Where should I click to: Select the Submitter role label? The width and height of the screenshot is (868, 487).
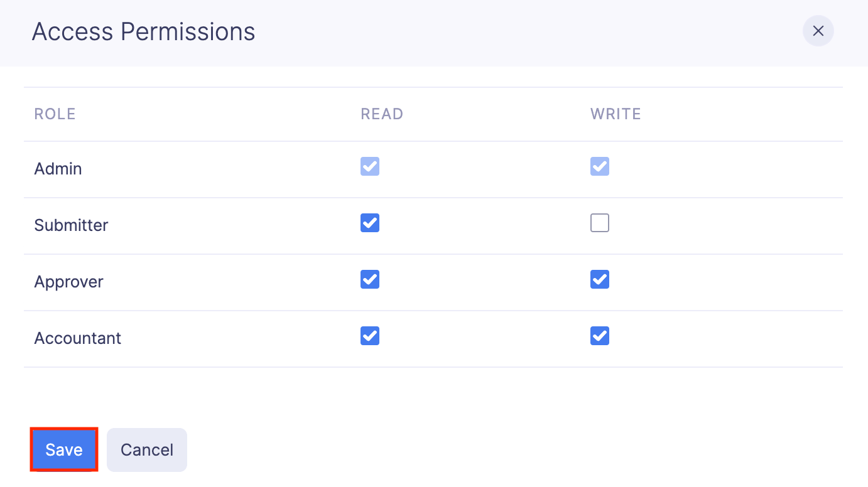71,225
